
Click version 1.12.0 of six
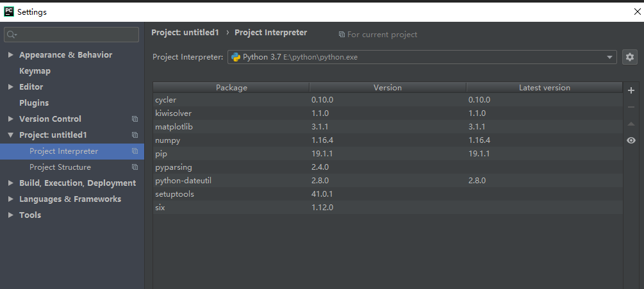pyautogui.click(x=322, y=208)
